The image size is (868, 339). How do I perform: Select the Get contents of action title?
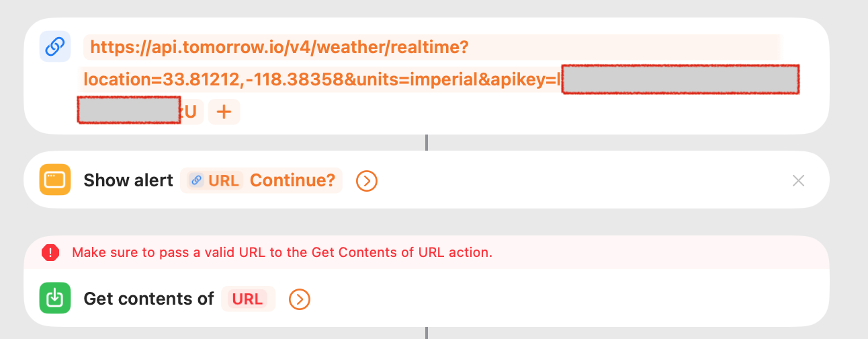[148, 299]
